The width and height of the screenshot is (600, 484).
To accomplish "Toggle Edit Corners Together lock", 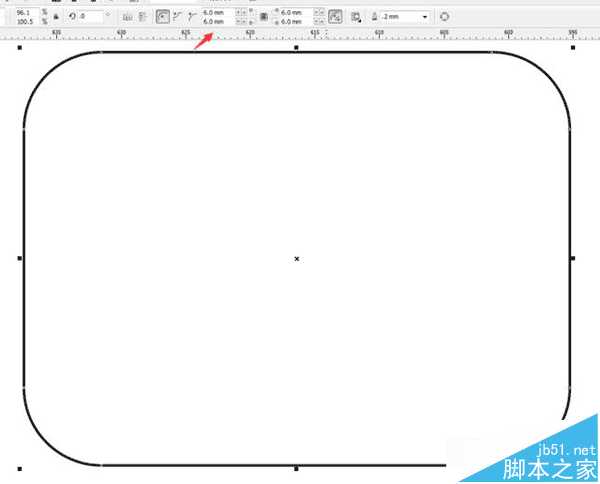I will 263,17.
